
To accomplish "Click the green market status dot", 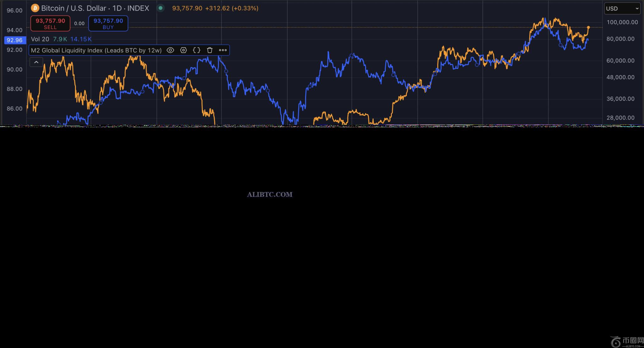I will pos(160,8).
